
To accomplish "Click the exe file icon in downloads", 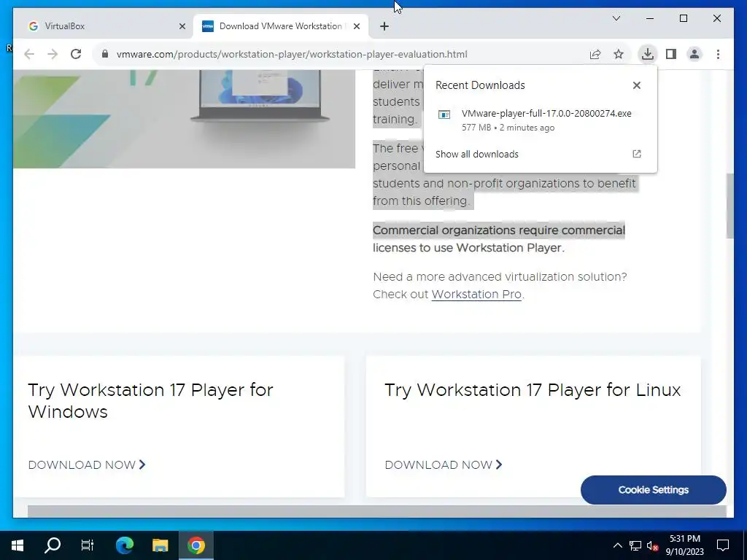I will point(444,114).
